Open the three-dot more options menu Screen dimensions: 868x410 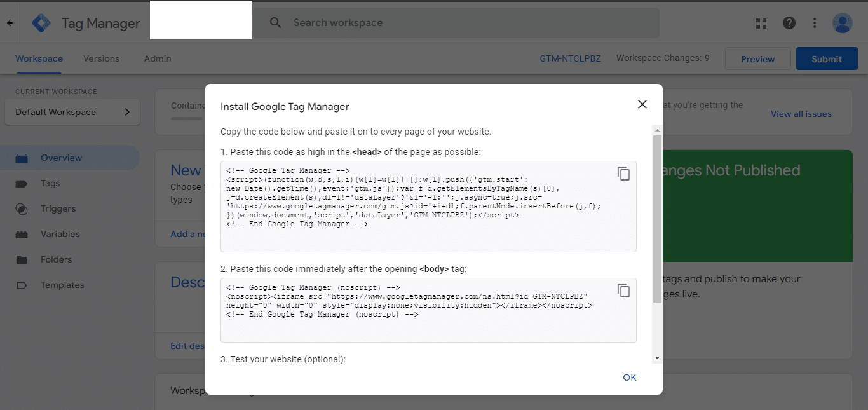(815, 23)
